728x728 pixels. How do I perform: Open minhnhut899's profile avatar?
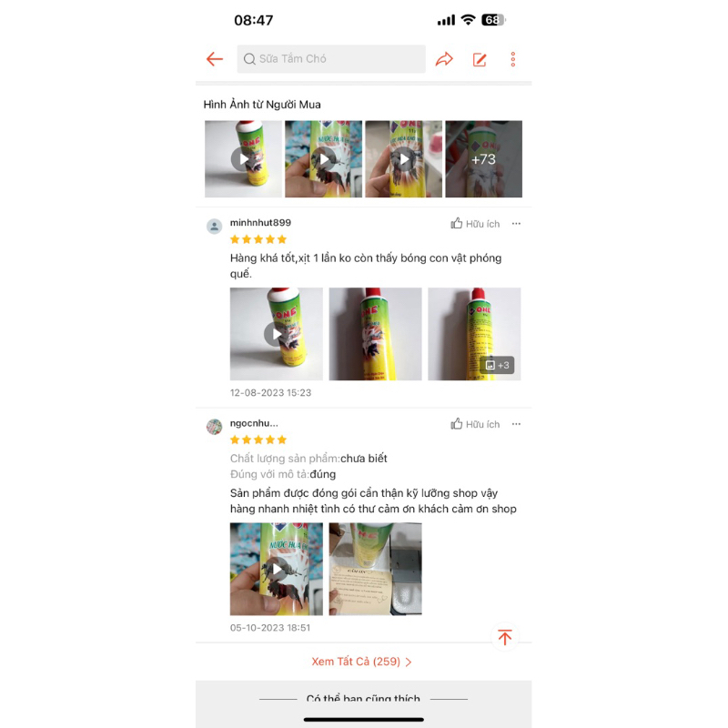214,227
